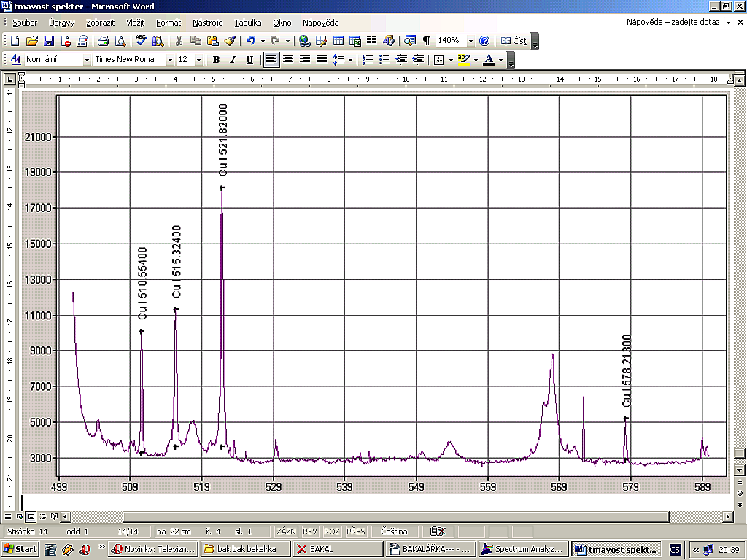Click the Windows Start button
Screen dimensions: 747x560
point(20,549)
